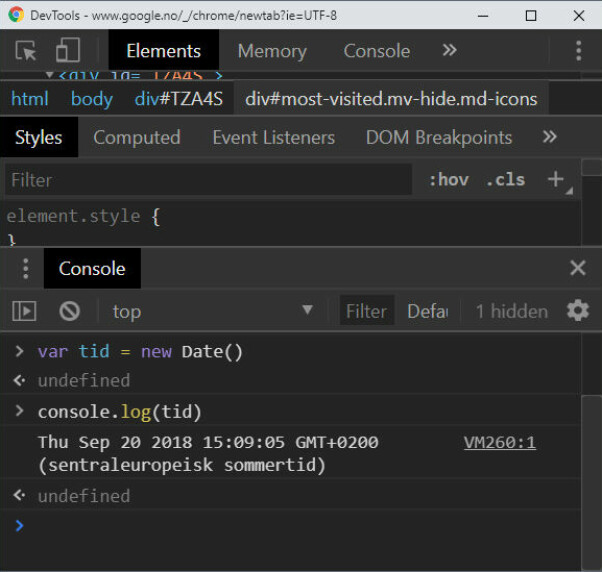Toggle the .cls classes button
Screen dimensions: 602x572
pos(505,180)
